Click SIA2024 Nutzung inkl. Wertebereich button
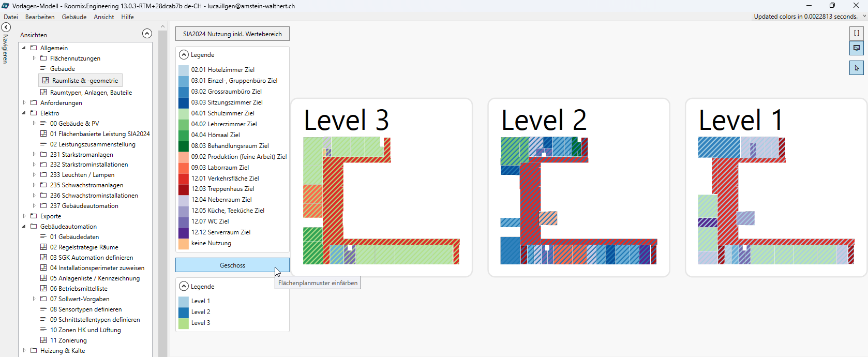This screenshot has height=357, width=868. 232,34
